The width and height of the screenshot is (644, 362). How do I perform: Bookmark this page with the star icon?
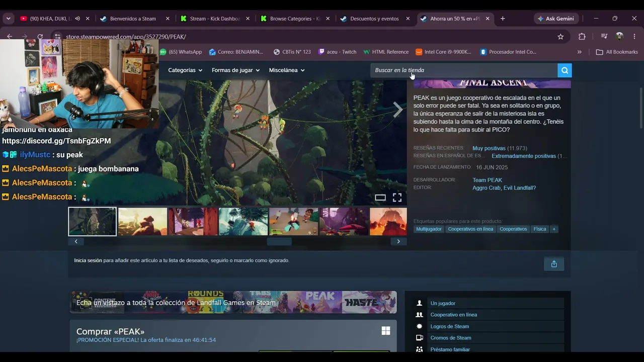pyautogui.click(x=560, y=37)
